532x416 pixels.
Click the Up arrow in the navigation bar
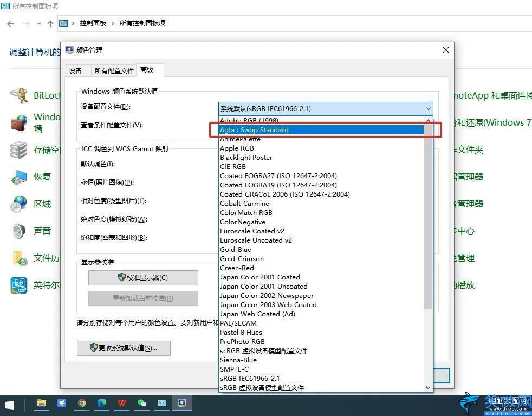[50, 24]
